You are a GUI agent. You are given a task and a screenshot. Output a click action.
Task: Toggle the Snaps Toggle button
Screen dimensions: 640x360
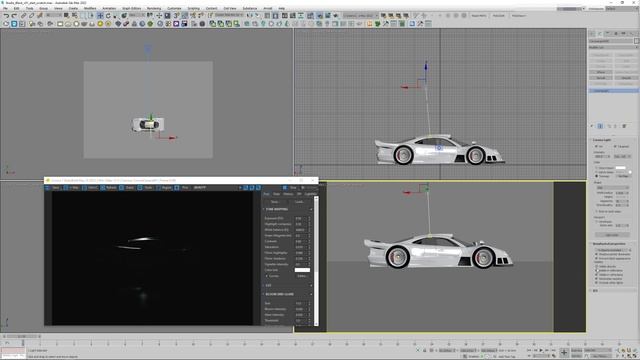tap(176, 16)
